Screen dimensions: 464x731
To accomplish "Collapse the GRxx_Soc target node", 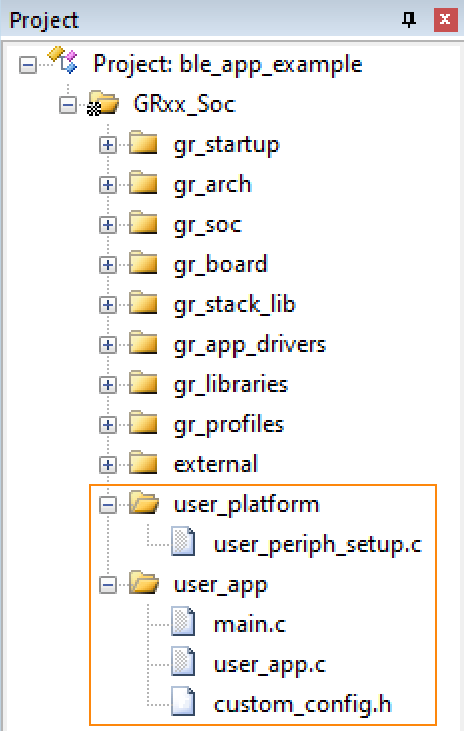I will click(68, 105).
